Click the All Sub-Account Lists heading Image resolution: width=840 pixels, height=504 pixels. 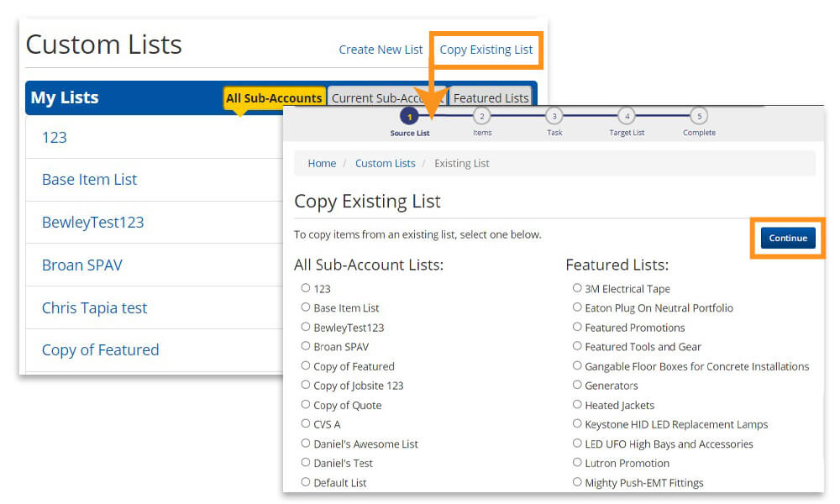coord(369,265)
